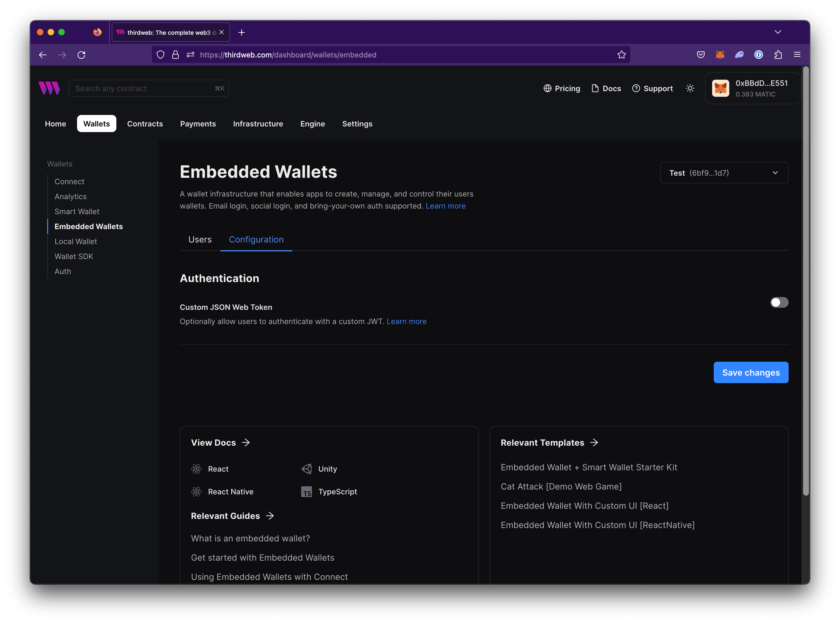Open TypeScript docs icon link
The height and width of the screenshot is (624, 840).
[x=307, y=492]
